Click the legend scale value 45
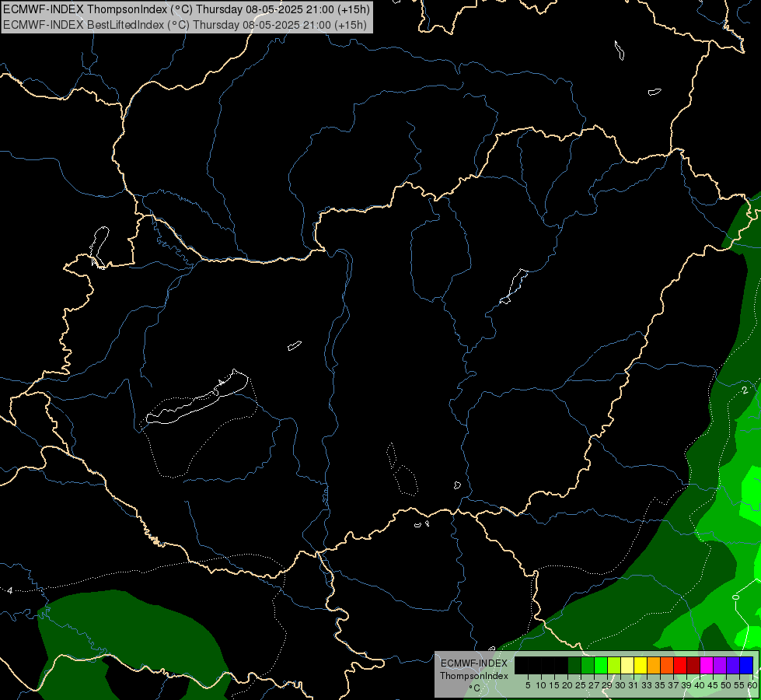The image size is (761, 700). click(x=714, y=685)
